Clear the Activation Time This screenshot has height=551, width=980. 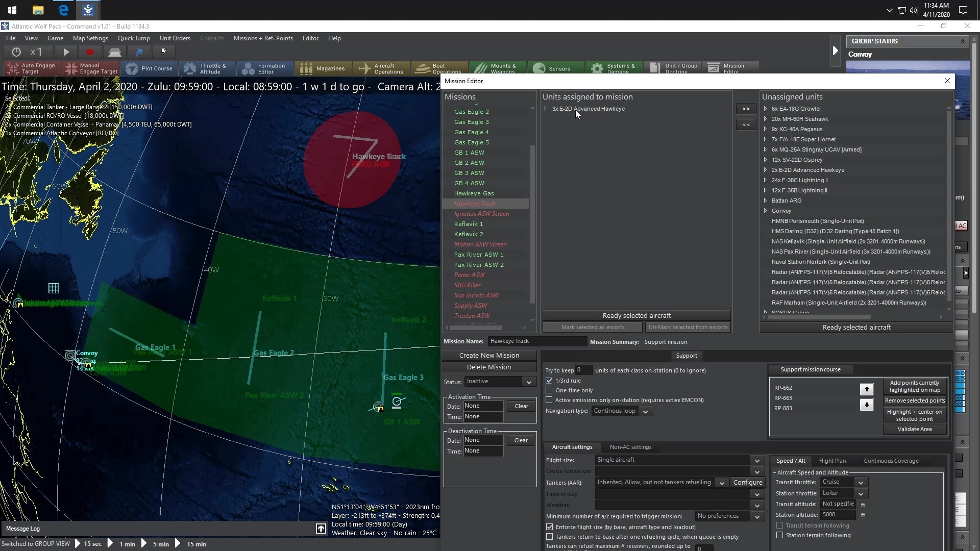[522, 406]
